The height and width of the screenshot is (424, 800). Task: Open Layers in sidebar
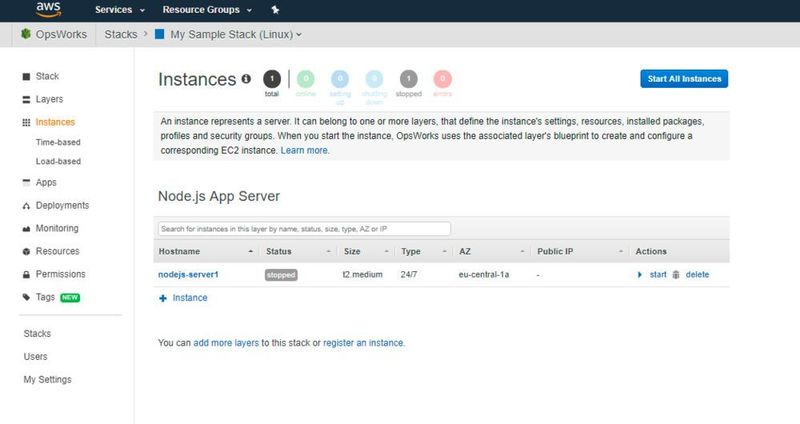(49, 99)
